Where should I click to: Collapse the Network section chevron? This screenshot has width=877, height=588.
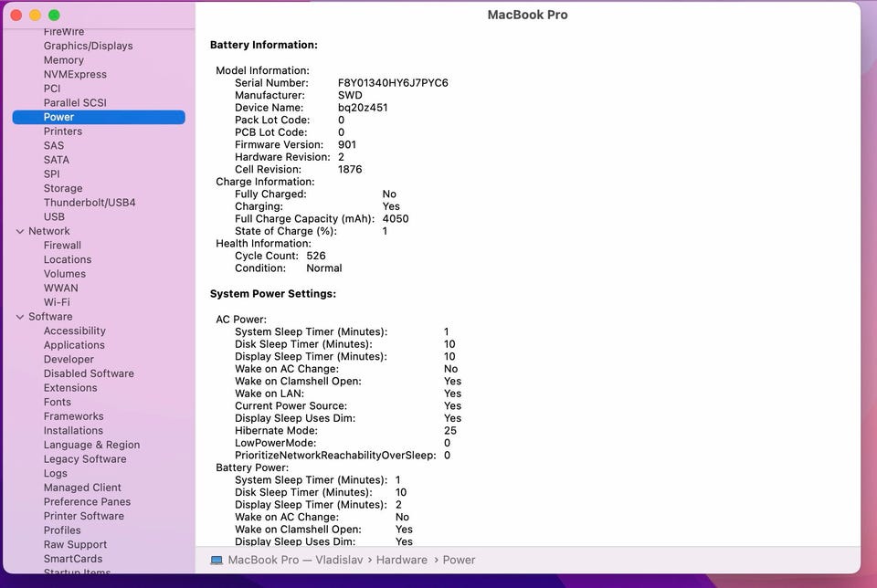[20, 231]
